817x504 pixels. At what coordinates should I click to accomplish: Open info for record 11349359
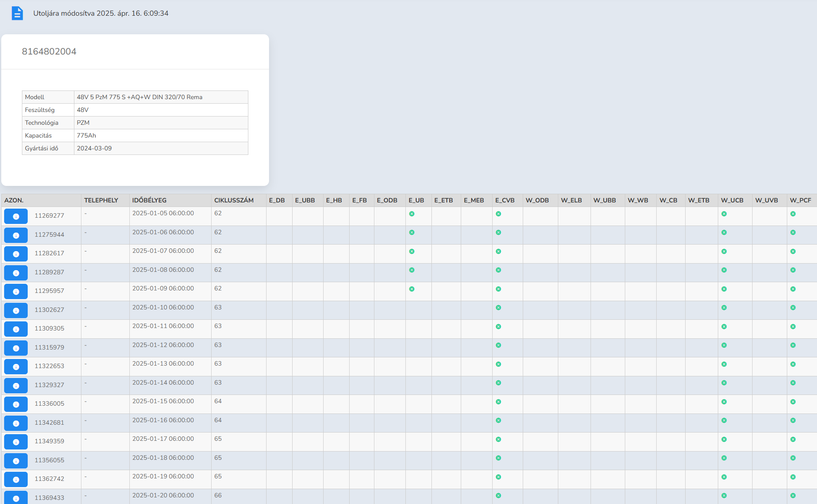pyautogui.click(x=16, y=442)
